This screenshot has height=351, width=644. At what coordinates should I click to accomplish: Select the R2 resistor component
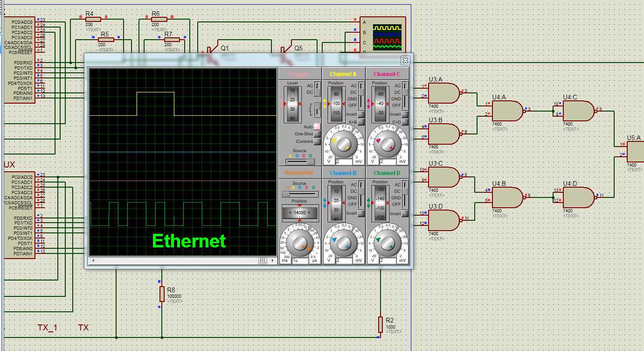coord(381,324)
